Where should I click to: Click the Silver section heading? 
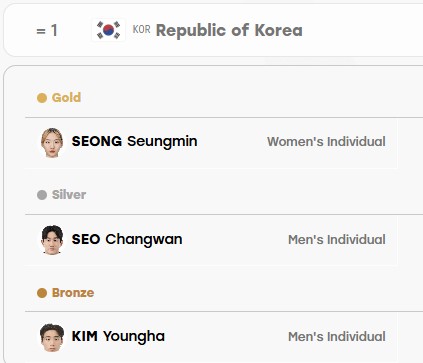click(69, 195)
